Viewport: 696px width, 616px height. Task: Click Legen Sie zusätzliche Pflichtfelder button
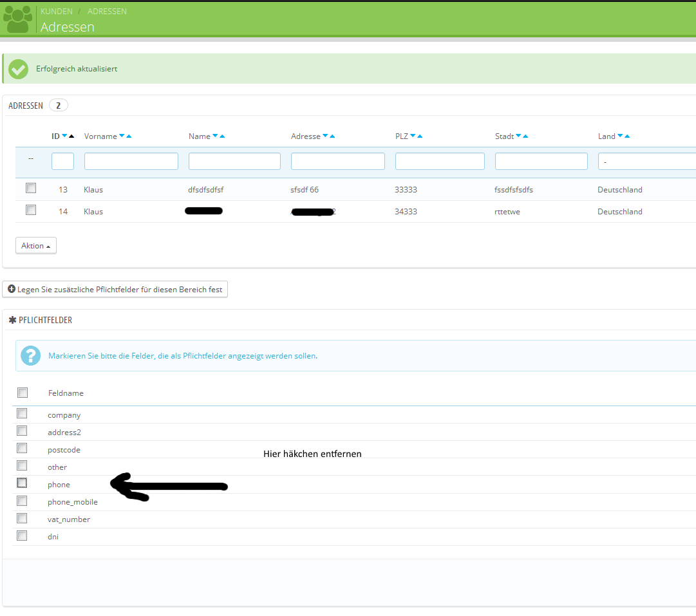(115, 290)
